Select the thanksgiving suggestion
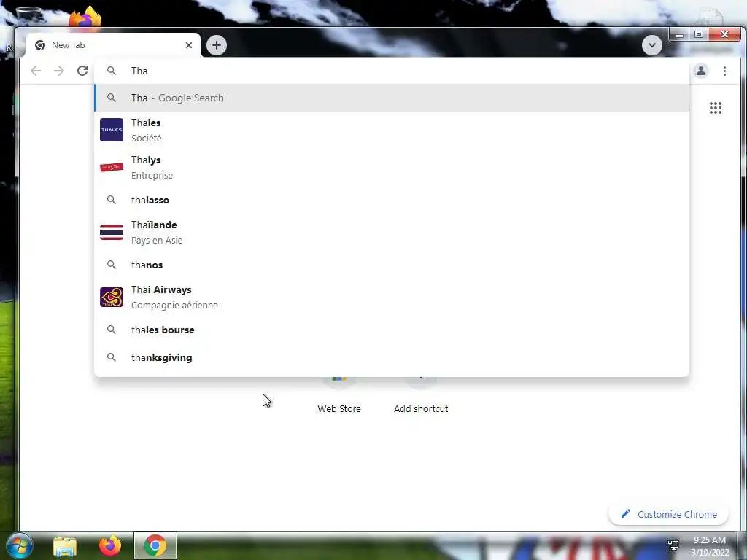The width and height of the screenshot is (747, 560). pos(392,357)
